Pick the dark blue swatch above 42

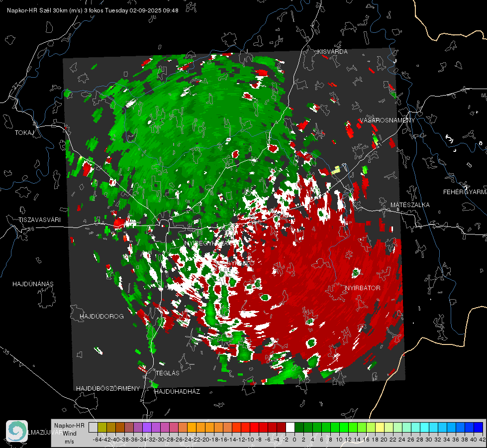479,428
